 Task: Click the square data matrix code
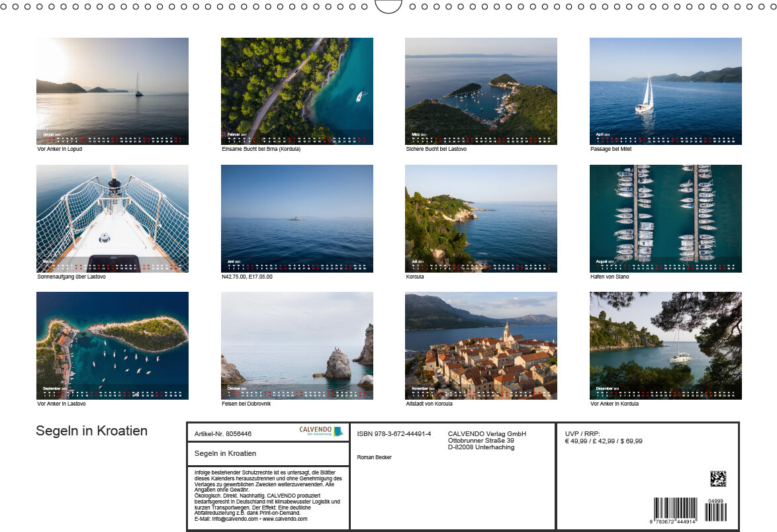tap(718, 478)
